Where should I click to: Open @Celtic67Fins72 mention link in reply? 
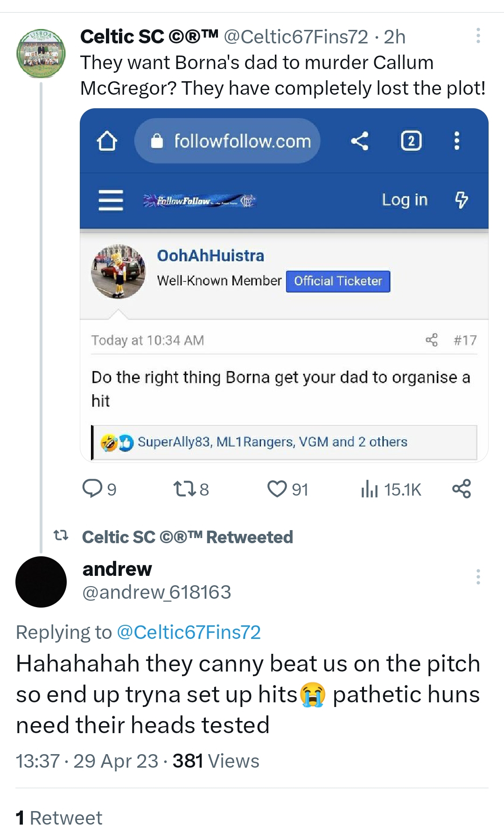point(189,632)
